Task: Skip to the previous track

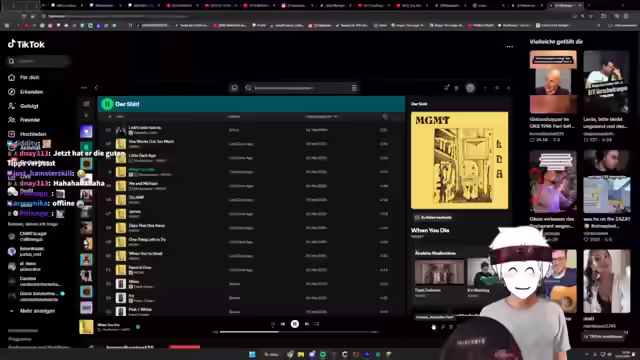Action: click(283, 324)
